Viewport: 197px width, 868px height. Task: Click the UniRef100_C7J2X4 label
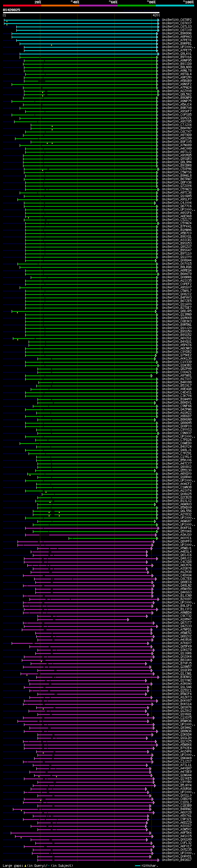(177, 125)
